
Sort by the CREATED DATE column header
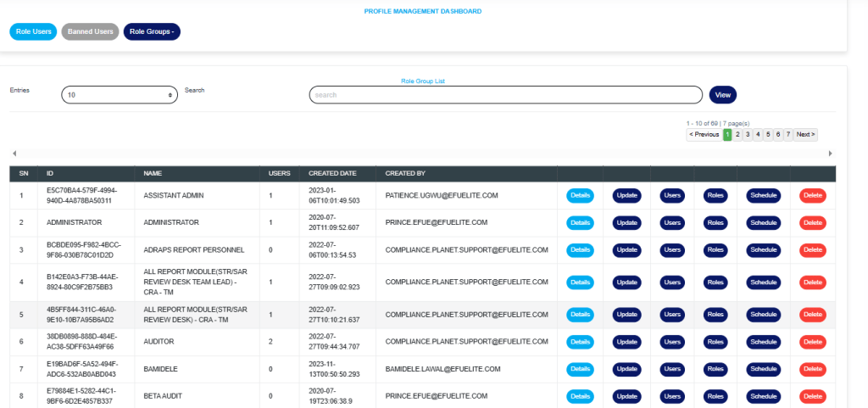click(332, 173)
